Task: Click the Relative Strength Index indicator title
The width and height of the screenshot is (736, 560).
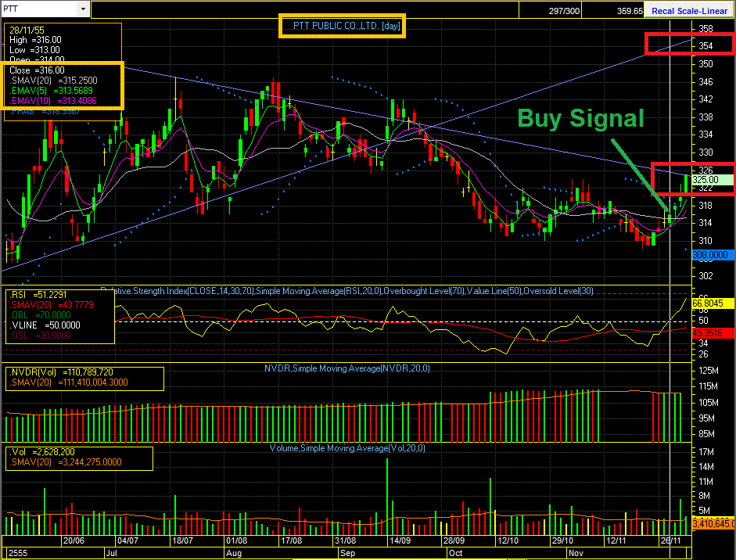Action: pos(347,291)
